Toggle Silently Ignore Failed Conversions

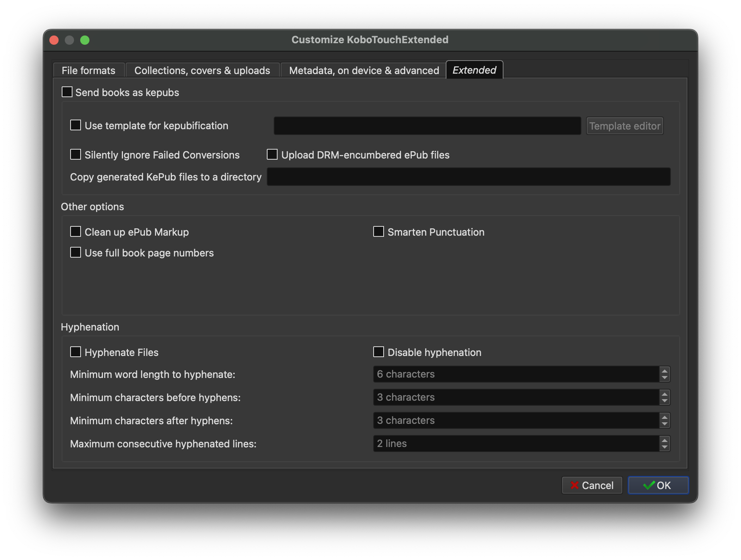point(76,155)
